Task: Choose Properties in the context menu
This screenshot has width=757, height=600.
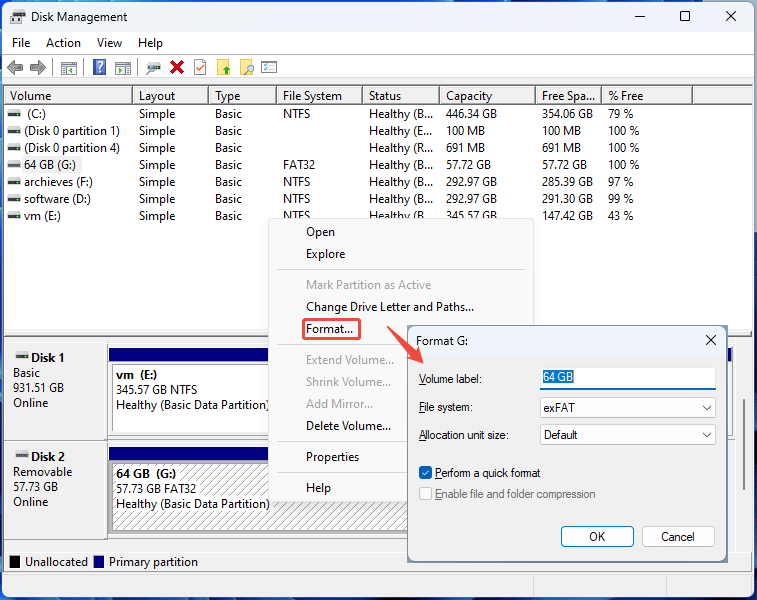Action: [332, 457]
